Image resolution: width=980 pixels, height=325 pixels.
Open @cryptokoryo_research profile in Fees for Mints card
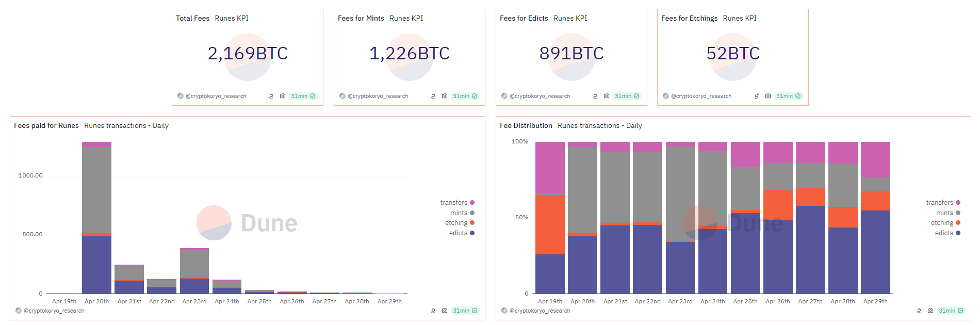378,96
